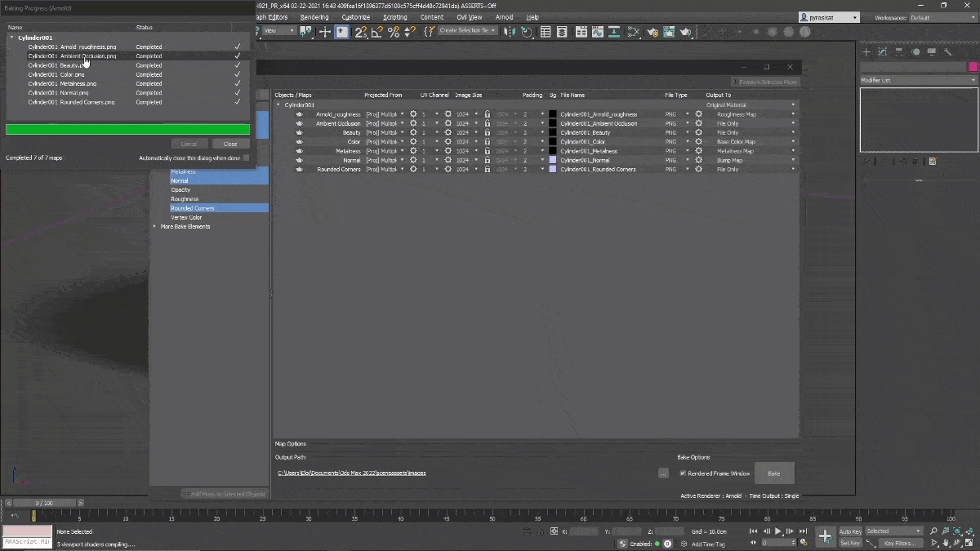Open projection options gear for Arnold_roughness
The image size is (980, 551).
(x=413, y=114)
